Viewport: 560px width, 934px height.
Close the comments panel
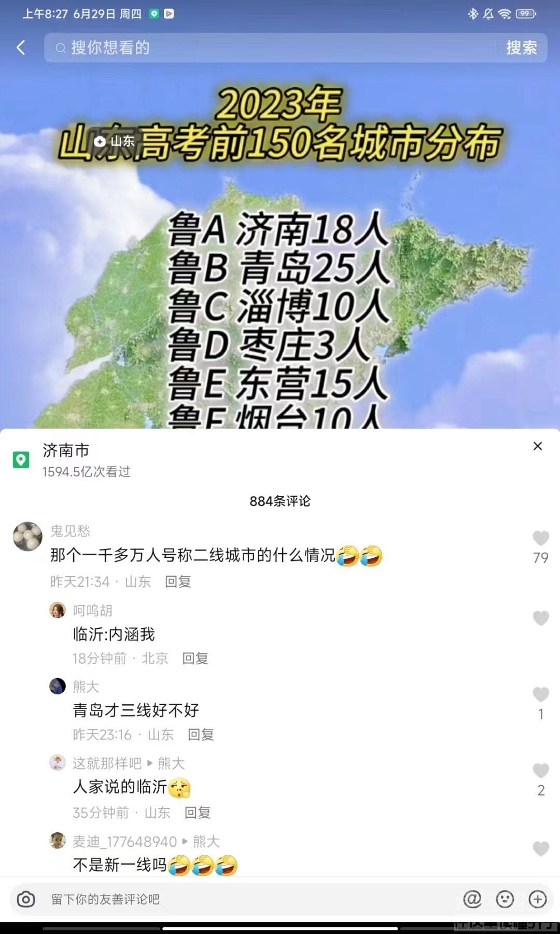click(538, 446)
